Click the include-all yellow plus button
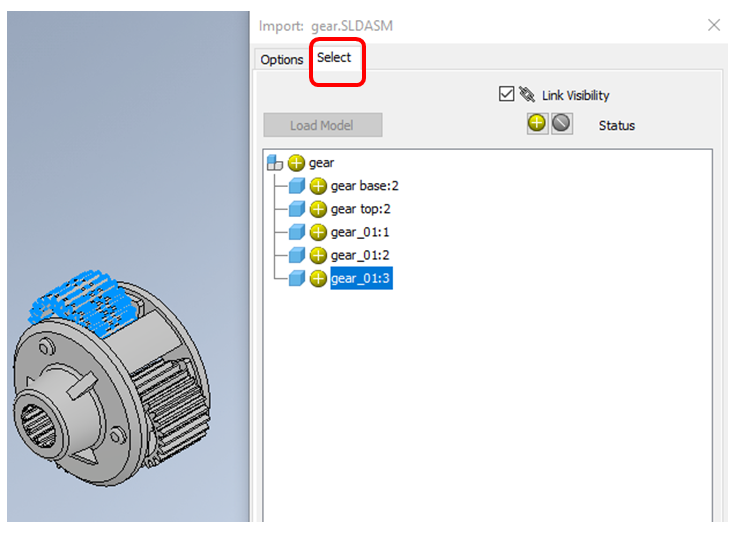This screenshot has width=729, height=537. (537, 124)
